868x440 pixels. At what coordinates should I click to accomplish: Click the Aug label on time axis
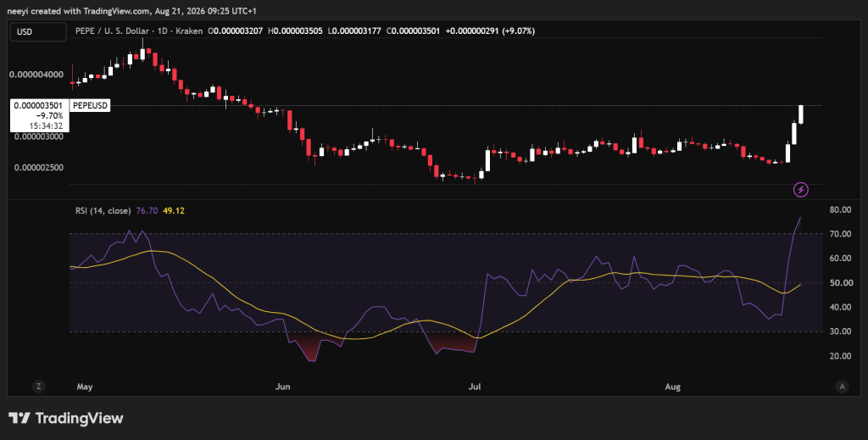point(672,387)
